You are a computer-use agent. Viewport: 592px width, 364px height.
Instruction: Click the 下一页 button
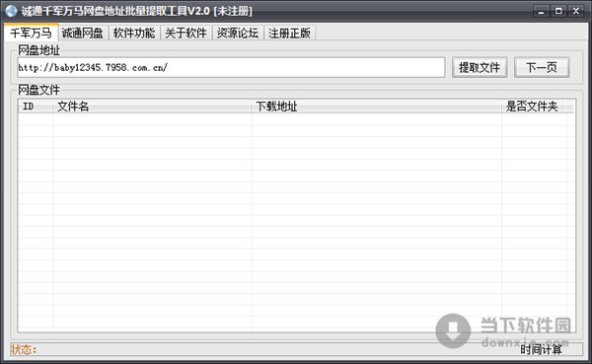[542, 68]
